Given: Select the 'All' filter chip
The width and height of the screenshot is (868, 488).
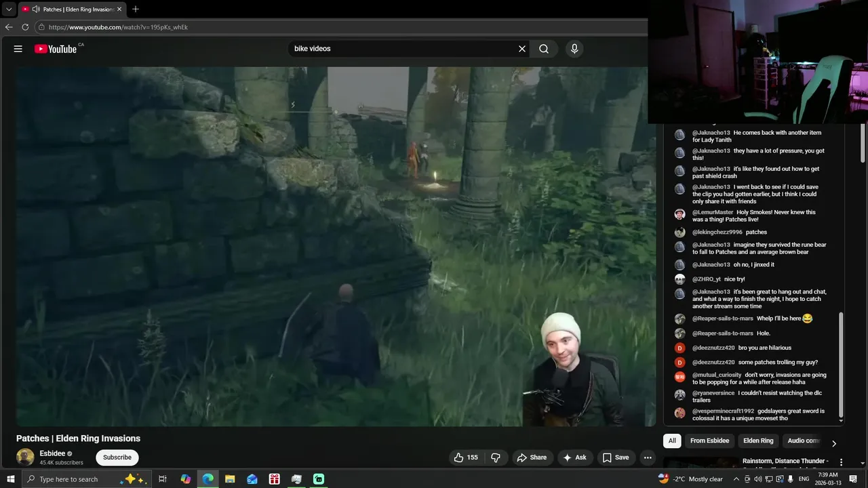Looking at the screenshot, I should pyautogui.click(x=672, y=441).
